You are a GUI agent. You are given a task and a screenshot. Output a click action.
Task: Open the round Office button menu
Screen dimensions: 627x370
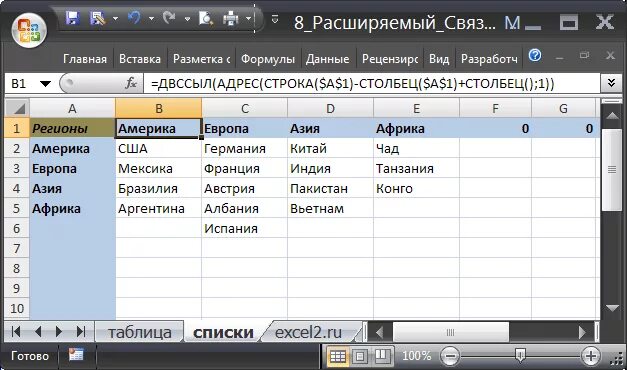tap(29, 30)
